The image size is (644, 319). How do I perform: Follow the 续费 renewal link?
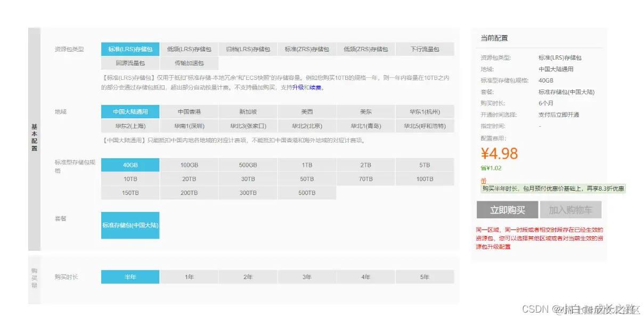(x=316, y=87)
